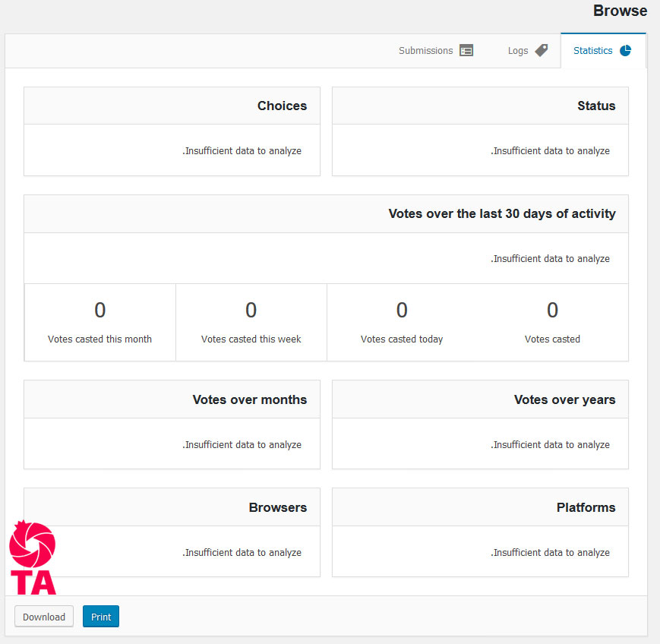Click the Browsers panel title

coord(277,508)
